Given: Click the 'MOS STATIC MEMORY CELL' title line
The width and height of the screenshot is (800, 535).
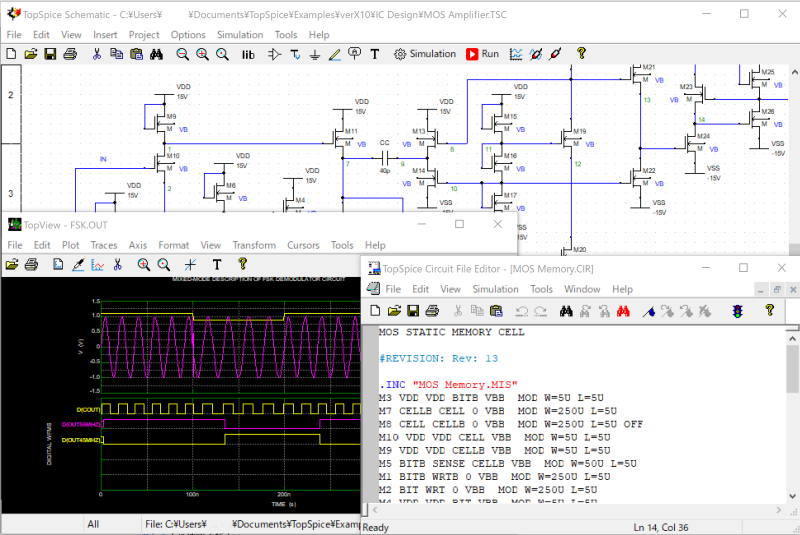Looking at the screenshot, I should click(x=452, y=332).
